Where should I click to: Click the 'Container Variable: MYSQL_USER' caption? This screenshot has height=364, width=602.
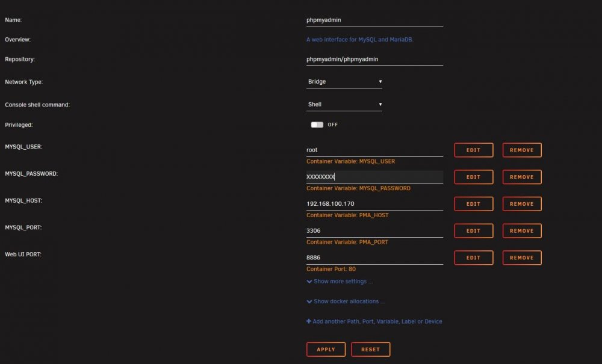[350, 161]
